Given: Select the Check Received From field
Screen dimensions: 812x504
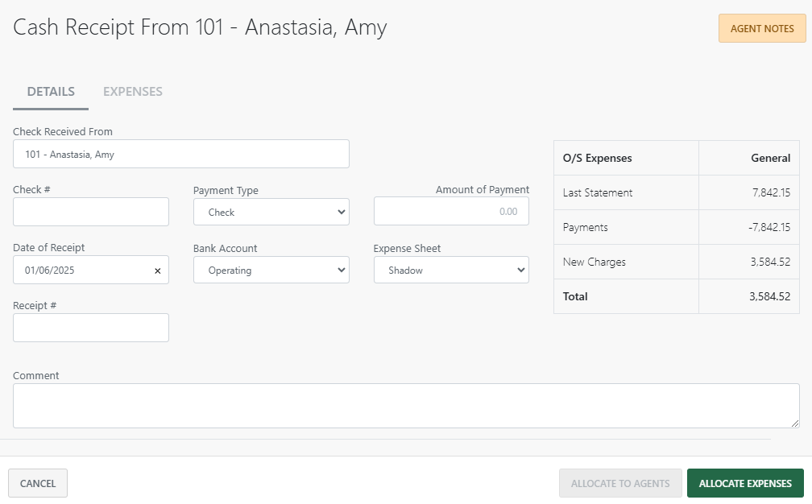Looking at the screenshot, I should (x=180, y=154).
